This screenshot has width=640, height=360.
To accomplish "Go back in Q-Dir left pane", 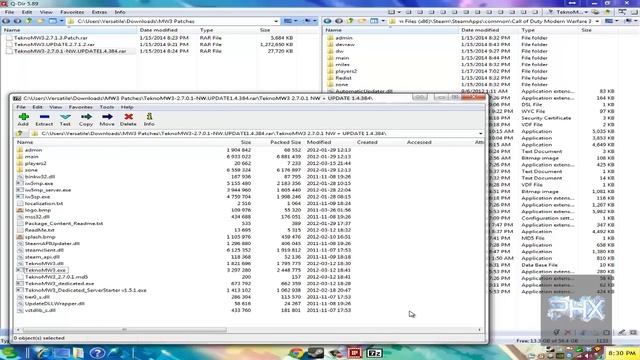I will pyautogui.click(x=6, y=21).
